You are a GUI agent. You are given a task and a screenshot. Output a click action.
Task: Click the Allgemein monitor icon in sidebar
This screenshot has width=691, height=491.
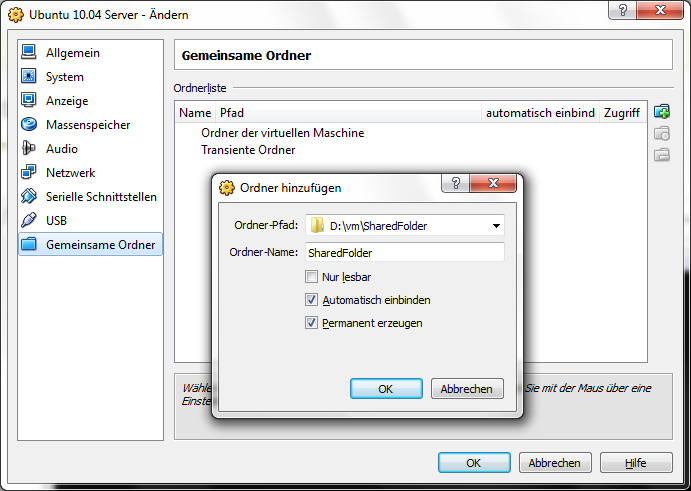29,52
